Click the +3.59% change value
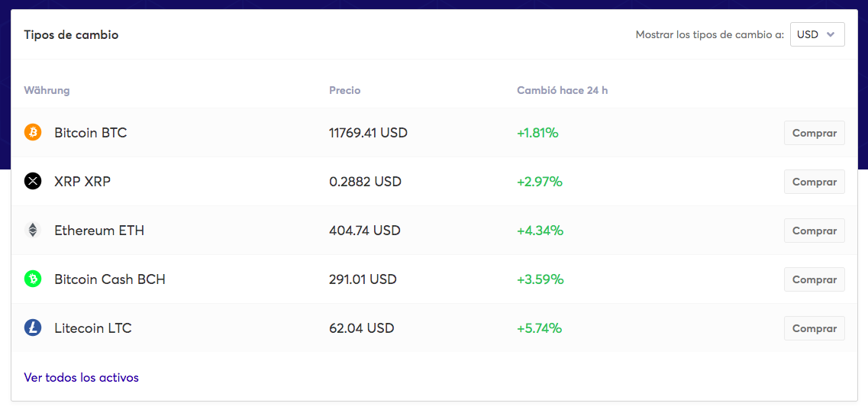The width and height of the screenshot is (868, 413). pyautogui.click(x=540, y=279)
